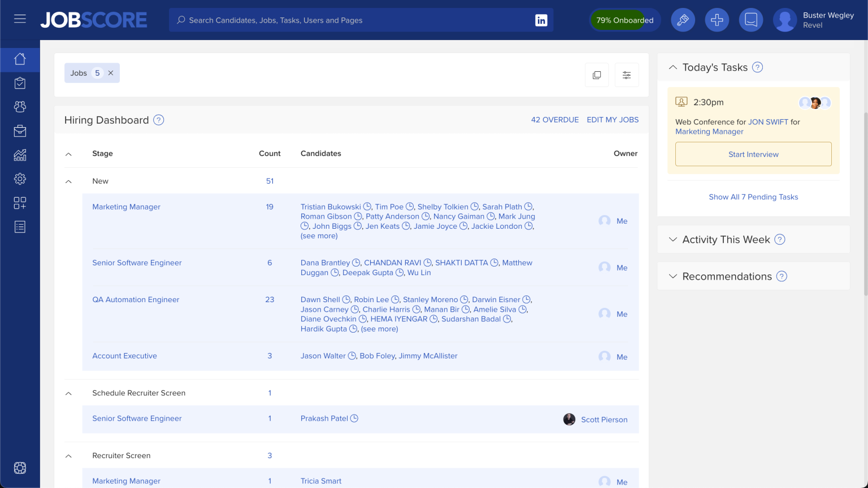Collapse the New stage section
Image resolution: width=868 pixels, height=488 pixels.
[68, 181]
